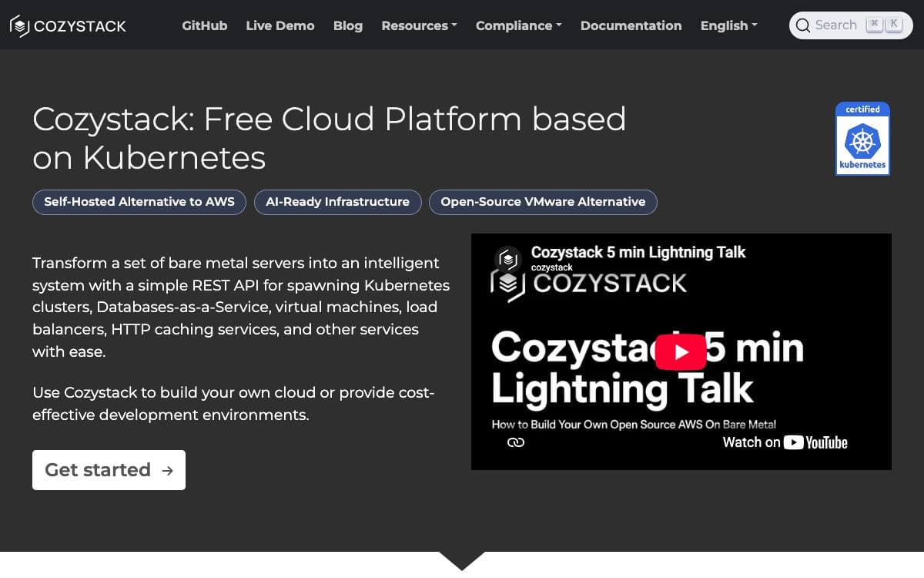Copy the video link via the chain icon
Image resolution: width=924 pixels, height=578 pixels.
click(516, 442)
